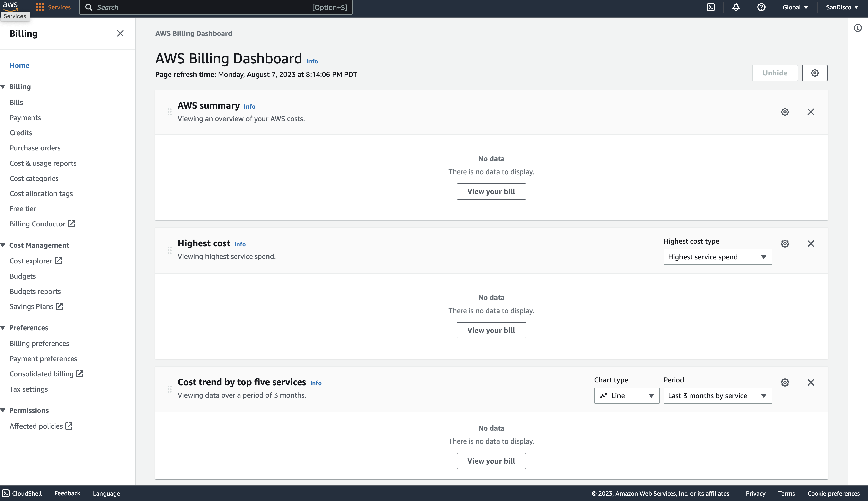868x501 pixels.
Task: Open Highest cost type dropdown
Action: click(717, 257)
